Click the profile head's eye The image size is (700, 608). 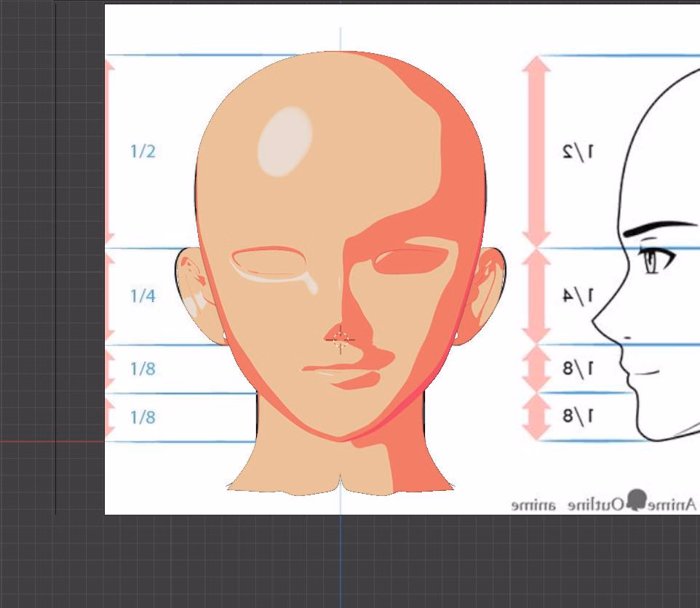(656, 260)
